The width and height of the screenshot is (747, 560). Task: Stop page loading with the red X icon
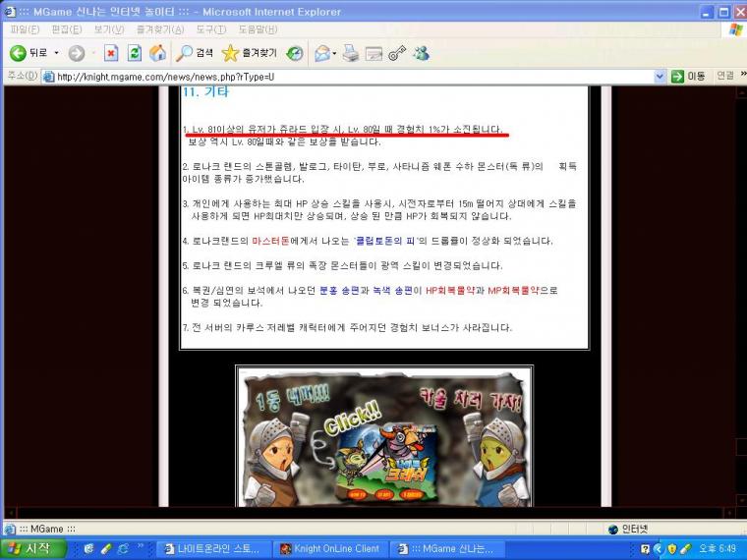(x=111, y=53)
